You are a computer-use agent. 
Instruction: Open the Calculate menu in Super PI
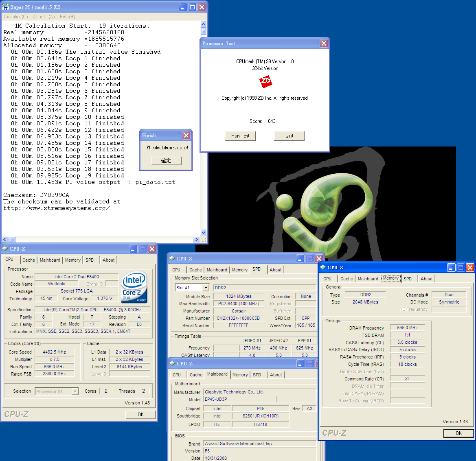coord(15,17)
